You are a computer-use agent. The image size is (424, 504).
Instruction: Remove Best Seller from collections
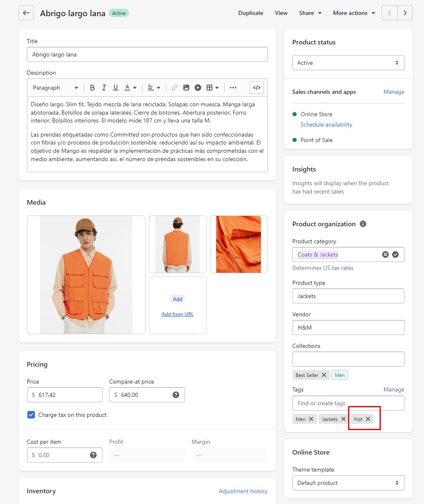[x=324, y=375]
